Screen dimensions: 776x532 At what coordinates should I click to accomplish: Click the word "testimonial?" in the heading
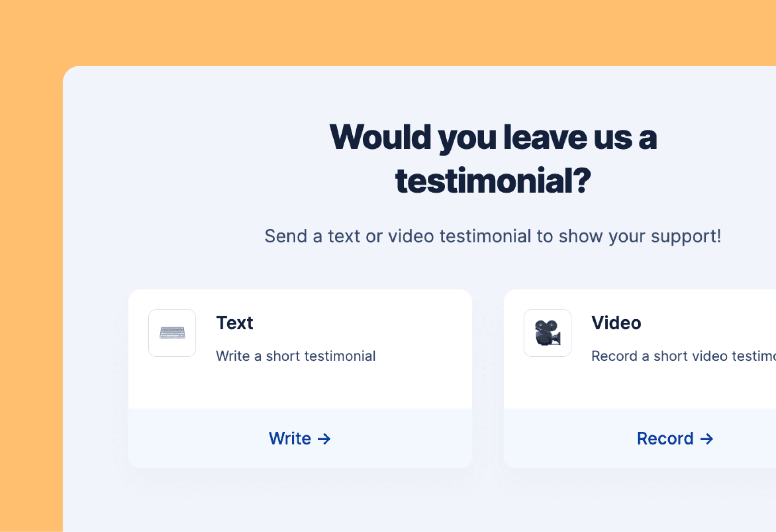(493, 181)
